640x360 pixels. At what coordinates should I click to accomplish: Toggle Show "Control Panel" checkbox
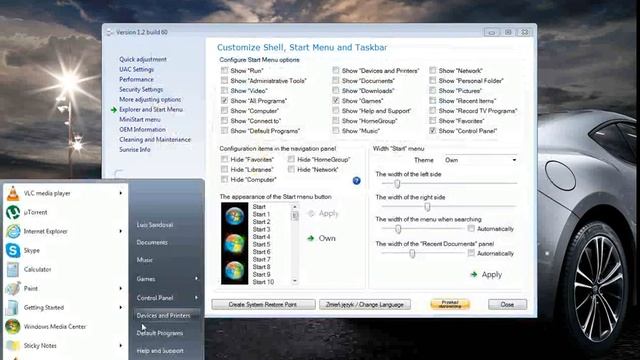(x=433, y=131)
